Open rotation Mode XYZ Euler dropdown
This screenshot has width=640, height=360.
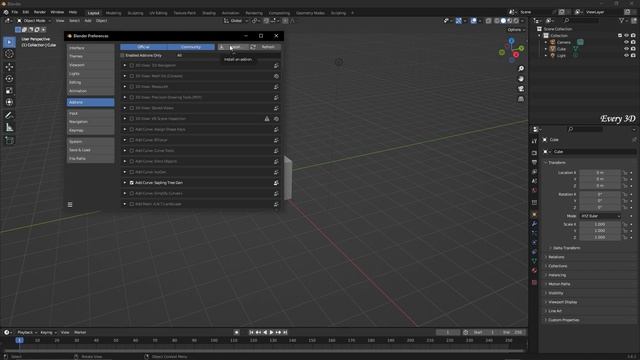click(600, 216)
